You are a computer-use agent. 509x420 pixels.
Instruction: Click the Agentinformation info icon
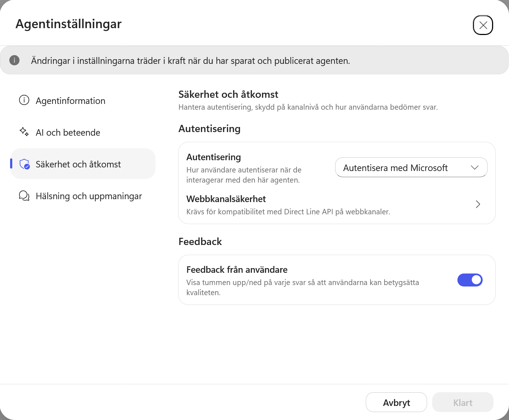point(24,100)
